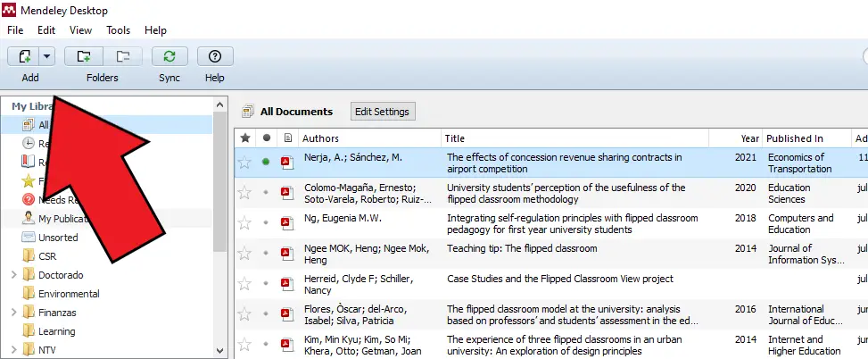Star the Nerja, Sánchez document
This screenshot has width=868, height=359.
244,163
